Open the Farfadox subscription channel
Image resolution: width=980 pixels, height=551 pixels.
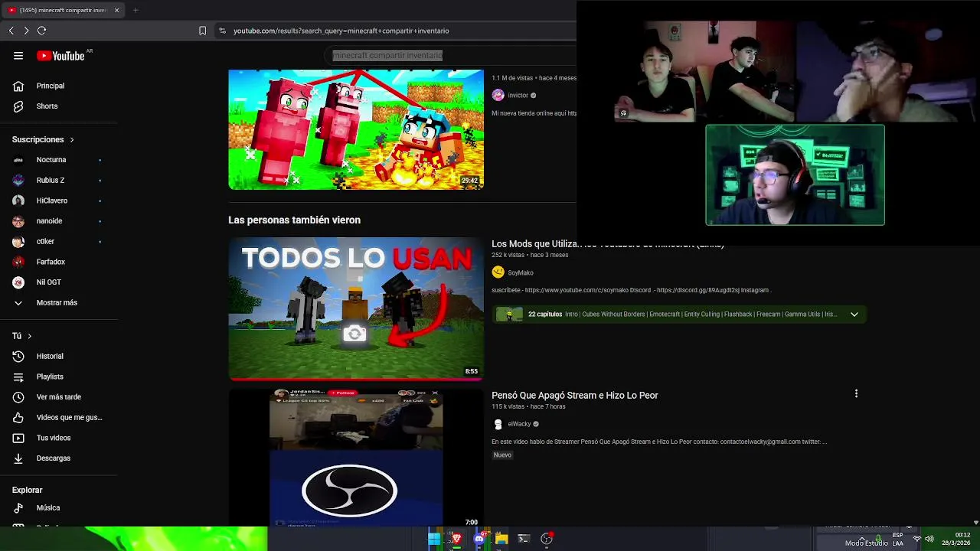tap(51, 262)
